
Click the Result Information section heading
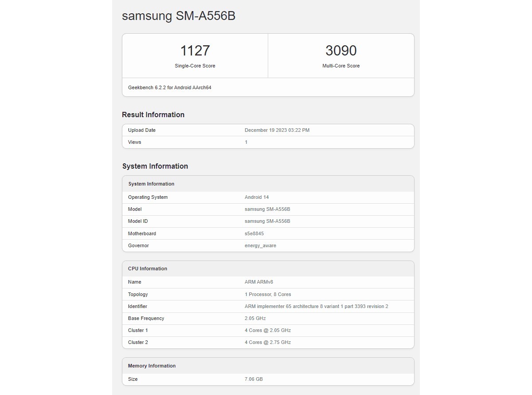153,115
